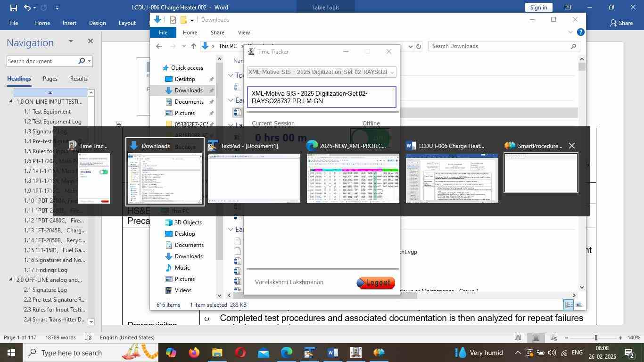Open Music in Explorer sidebar

(182, 268)
